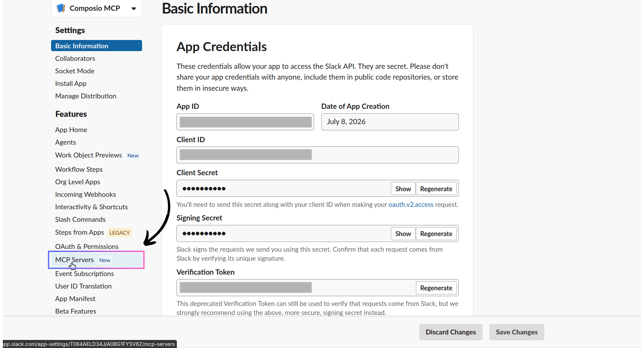Regenerate the Signing Secret
The width and height of the screenshot is (644, 348).
[436, 234]
